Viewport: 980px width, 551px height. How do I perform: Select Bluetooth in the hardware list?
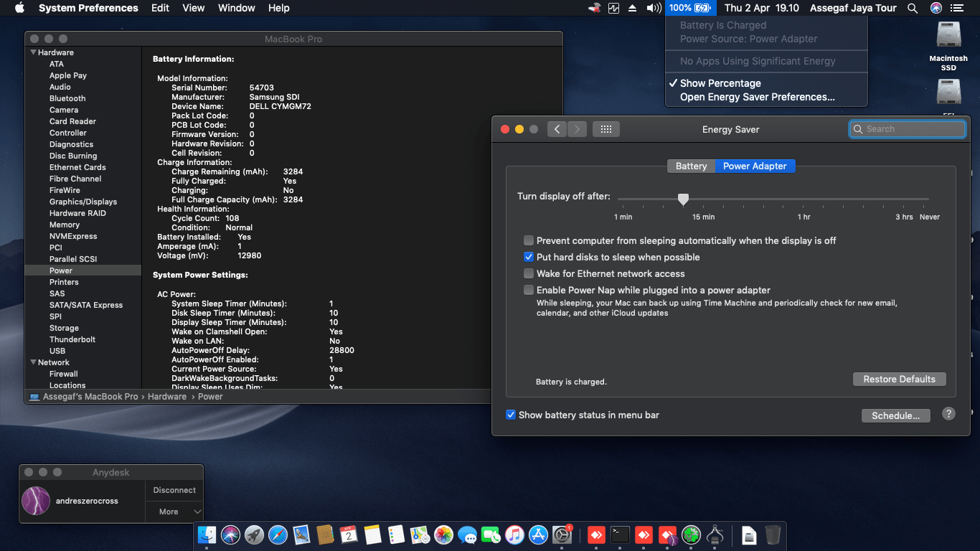click(67, 98)
